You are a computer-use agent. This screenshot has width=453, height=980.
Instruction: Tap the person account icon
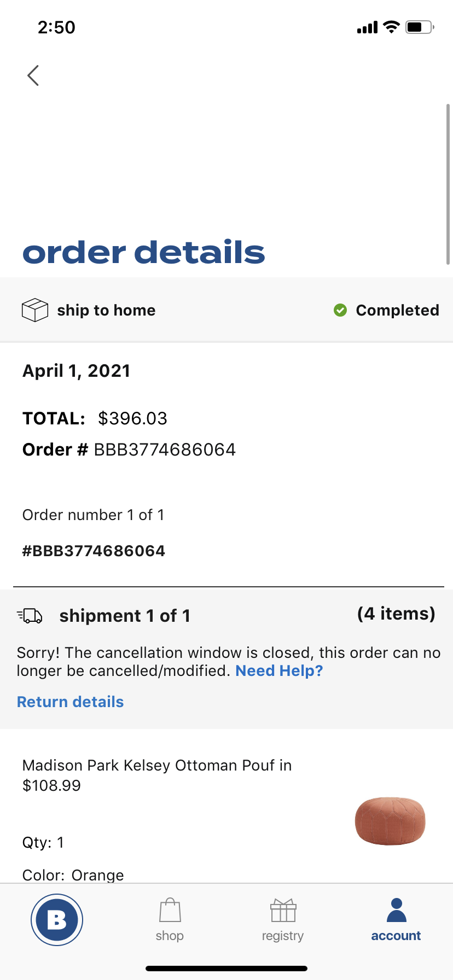[x=396, y=910]
